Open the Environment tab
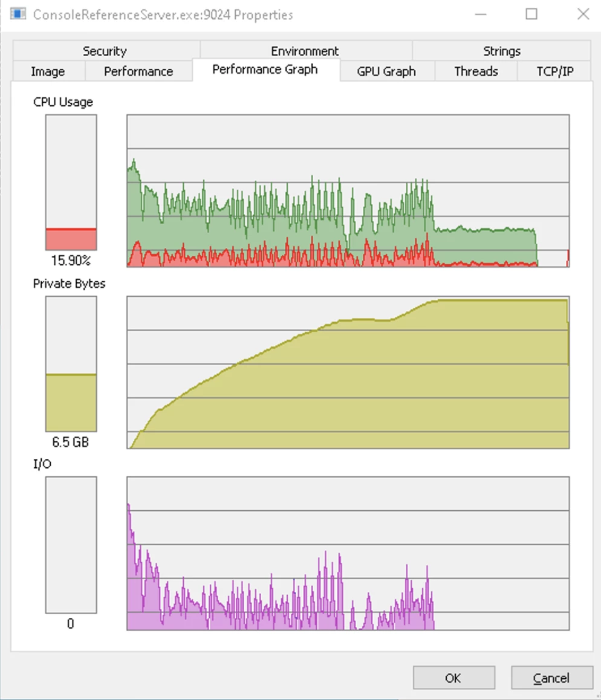The image size is (601, 700). click(305, 51)
